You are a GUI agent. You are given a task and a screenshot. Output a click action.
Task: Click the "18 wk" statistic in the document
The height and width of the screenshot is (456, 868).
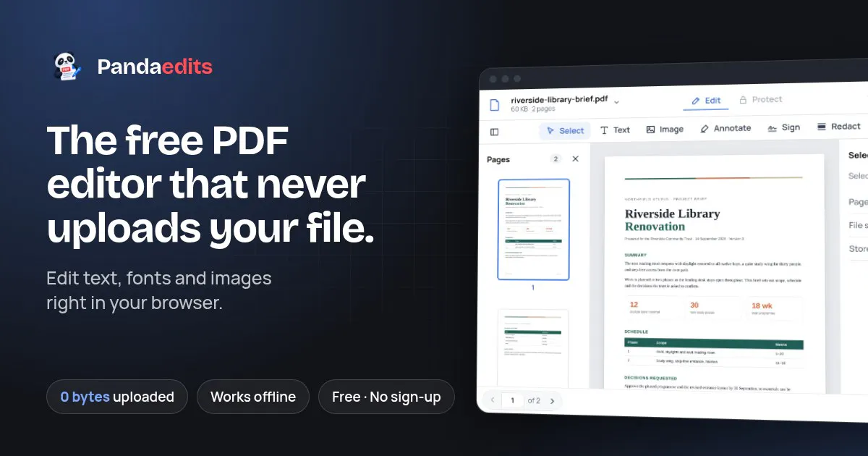762,306
